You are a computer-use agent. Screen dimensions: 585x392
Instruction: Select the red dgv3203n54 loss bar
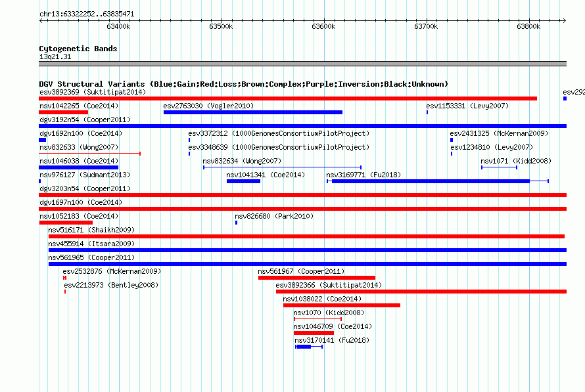[303, 195]
